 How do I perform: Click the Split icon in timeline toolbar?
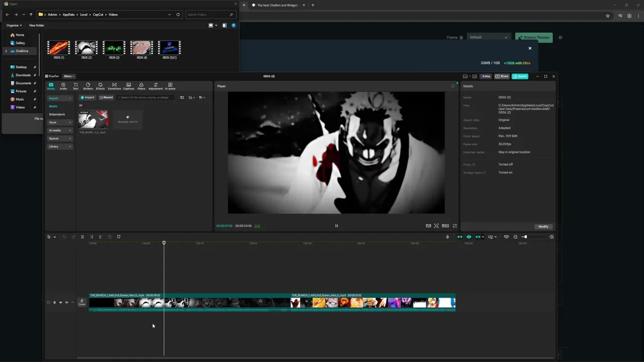[83, 237]
